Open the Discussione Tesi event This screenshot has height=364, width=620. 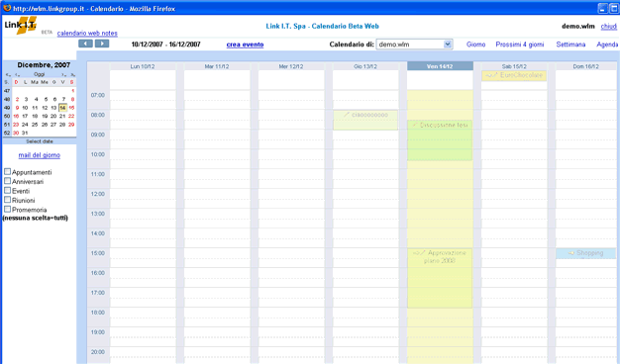point(440,140)
